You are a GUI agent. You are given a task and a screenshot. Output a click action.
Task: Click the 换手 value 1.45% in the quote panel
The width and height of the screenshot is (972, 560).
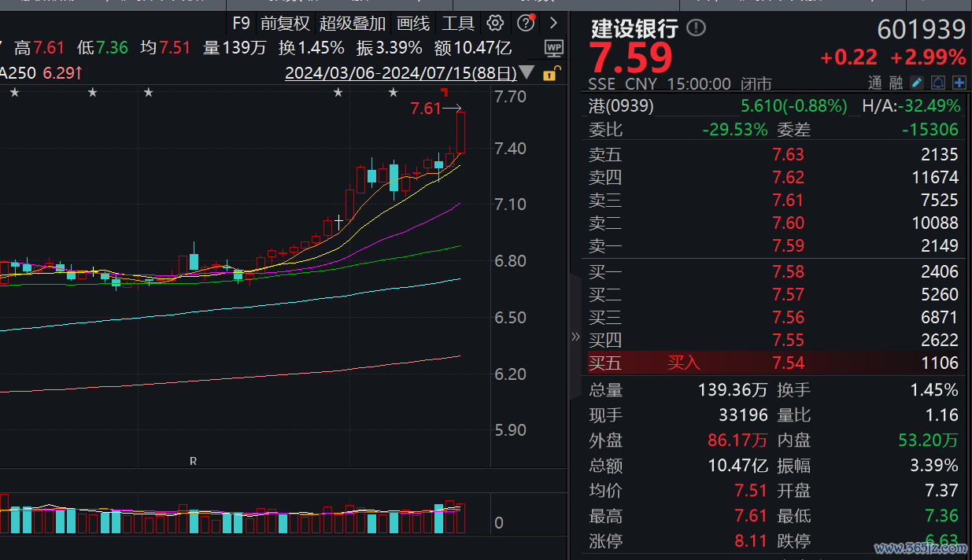(934, 389)
